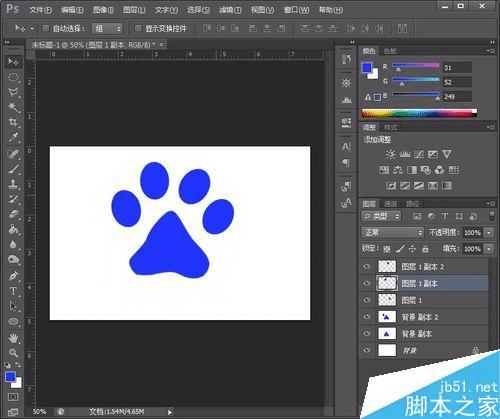Add a Curves adjustment
Viewport: 500px width, 419px height.
(x=419, y=154)
